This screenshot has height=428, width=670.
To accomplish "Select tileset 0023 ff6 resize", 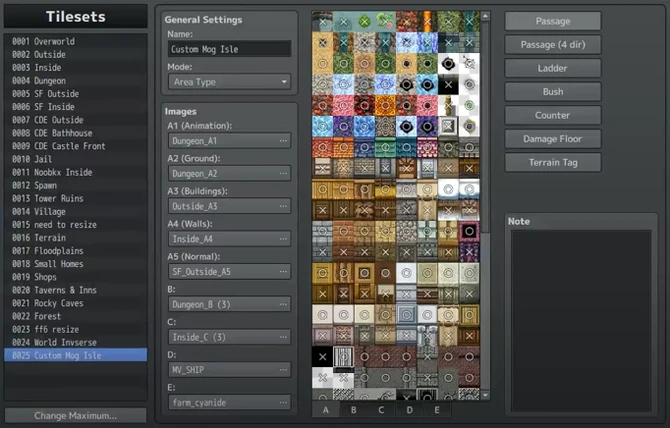I will [x=76, y=330].
